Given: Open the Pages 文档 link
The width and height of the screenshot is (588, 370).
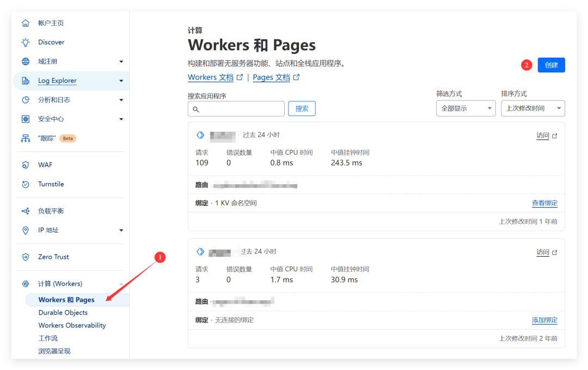Looking at the screenshot, I should [x=271, y=77].
